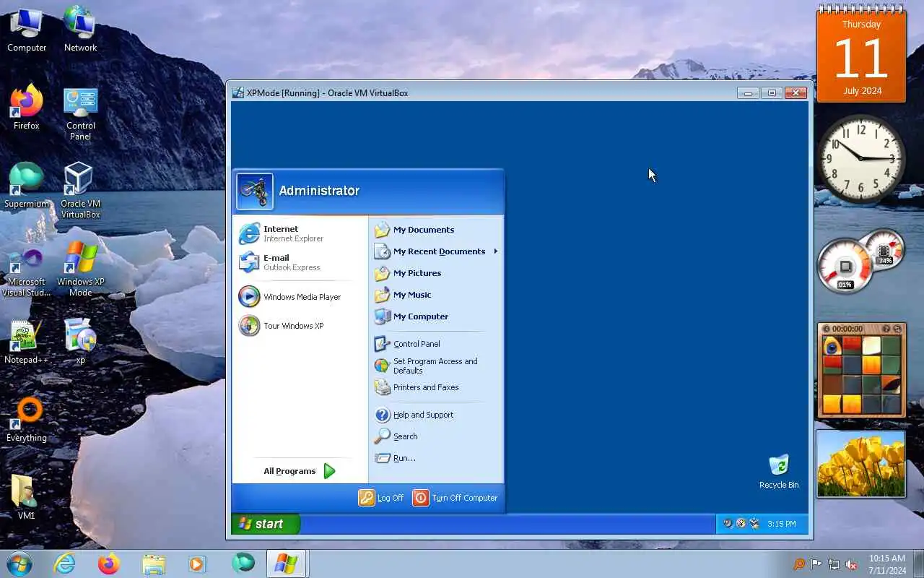Open Network icon on host desktop
This screenshot has height=578, width=924.
[x=80, y=29]
